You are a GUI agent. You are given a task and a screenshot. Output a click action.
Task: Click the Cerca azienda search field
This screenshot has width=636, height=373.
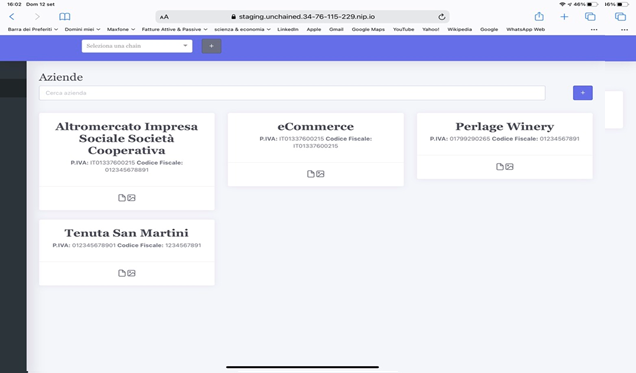click(292, 93)
